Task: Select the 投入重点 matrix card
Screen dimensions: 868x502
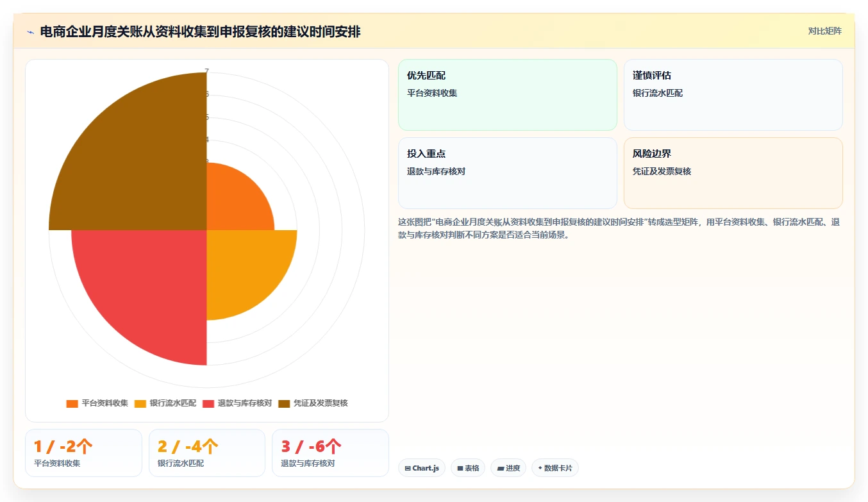Action: click(508, 173)
